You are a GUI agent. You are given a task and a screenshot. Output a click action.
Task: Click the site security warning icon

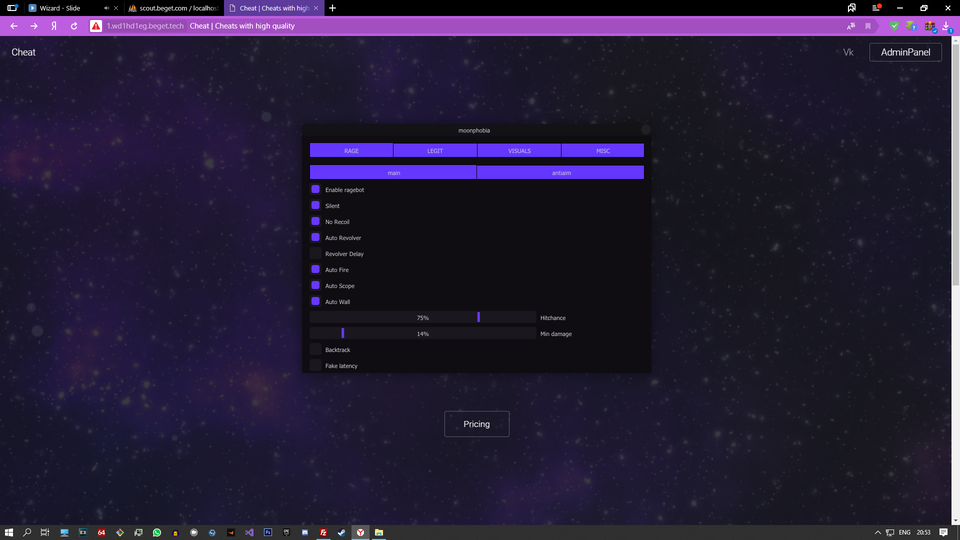pyautogui.click(x=95, y=26)
